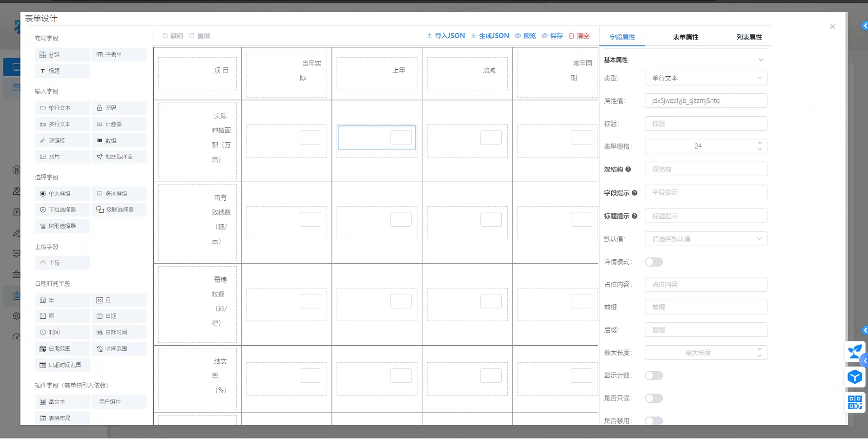Screen dimensions: 868x439
Task: Add a 日期 field
Action: coord(119,316)
